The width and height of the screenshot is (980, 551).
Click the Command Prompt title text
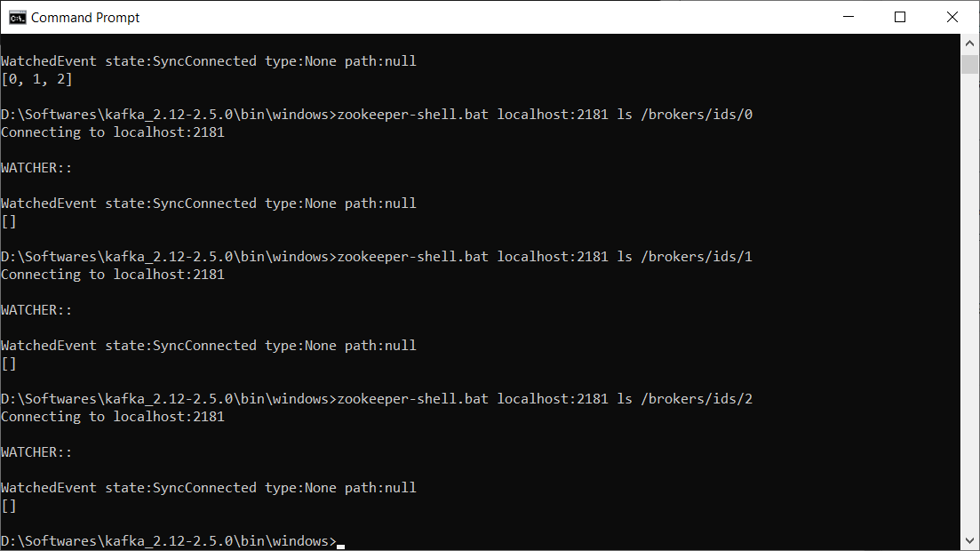(x=85, y=16)
